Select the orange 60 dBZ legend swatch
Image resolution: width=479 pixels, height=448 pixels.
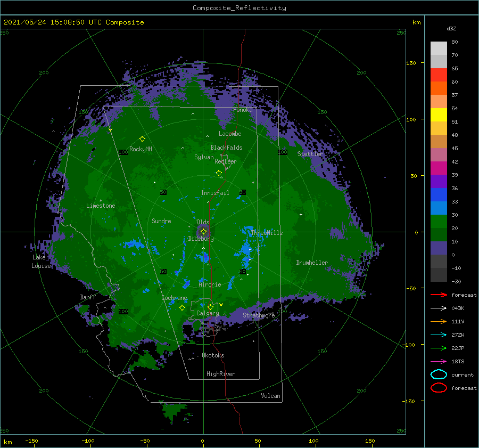pos(439,88)
